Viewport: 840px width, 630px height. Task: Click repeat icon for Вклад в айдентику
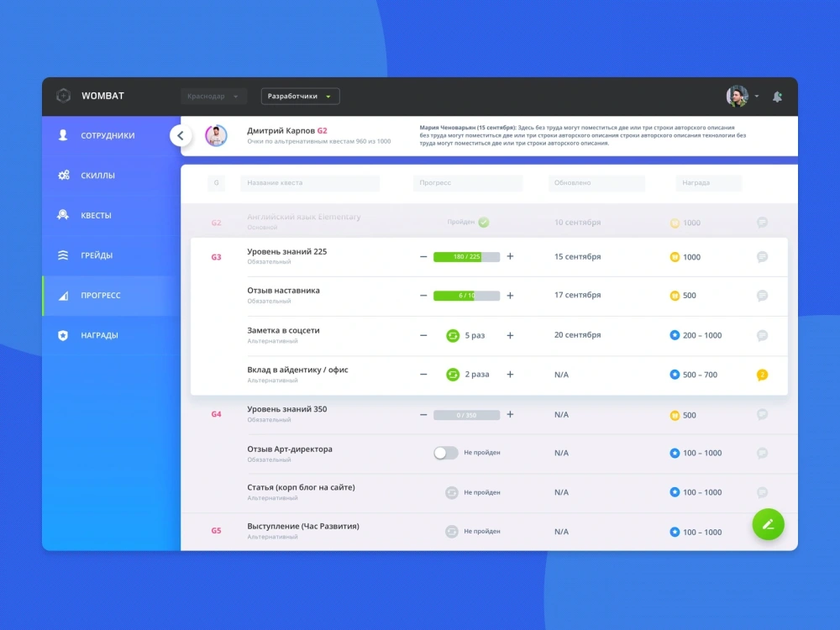pyautogui.click(x=453, y=375)
